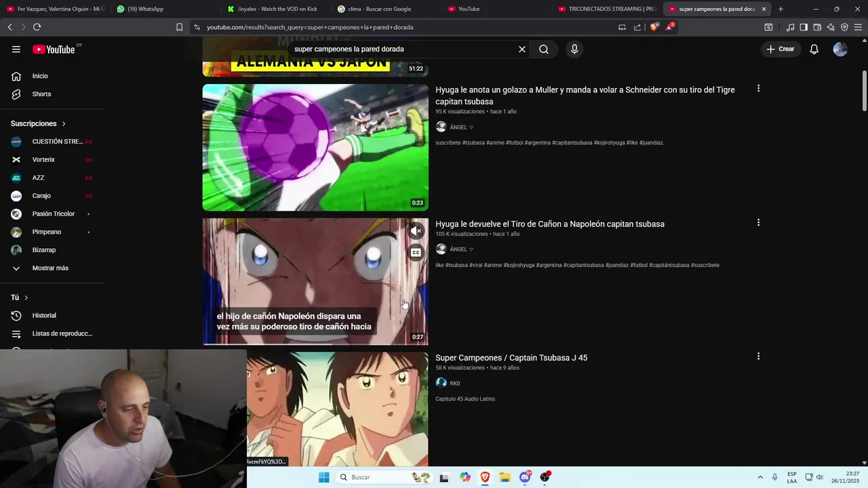868x488 pixels.
Task: Open CUESTIÓN STRE... channel subscription
Action: (x=52, y=142)
